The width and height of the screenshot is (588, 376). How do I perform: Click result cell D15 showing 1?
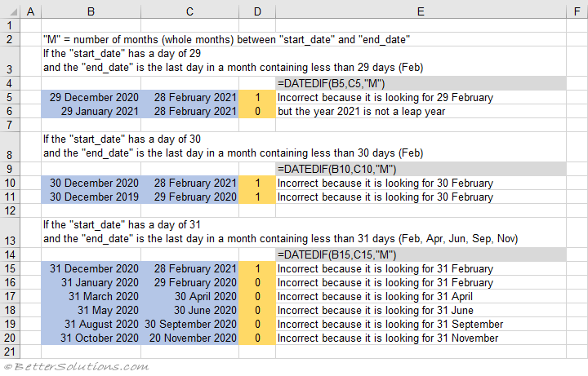(x=257, y=268)
